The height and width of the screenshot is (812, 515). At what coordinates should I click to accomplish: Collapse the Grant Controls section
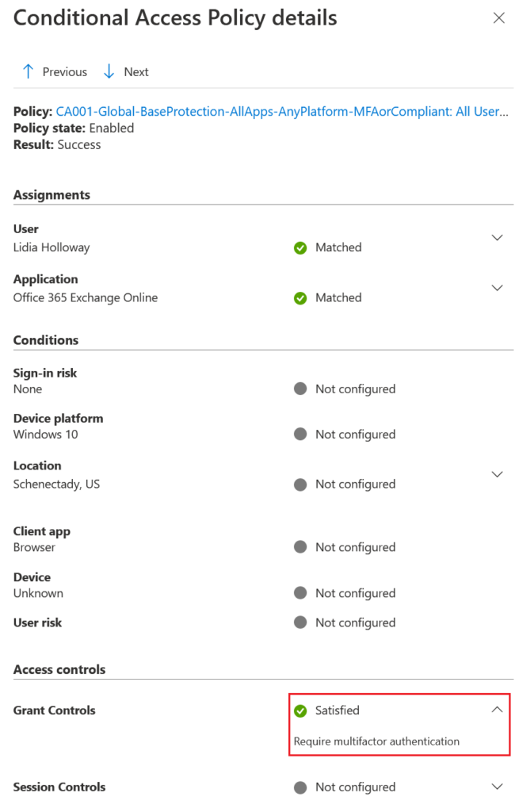pos(497,710)
